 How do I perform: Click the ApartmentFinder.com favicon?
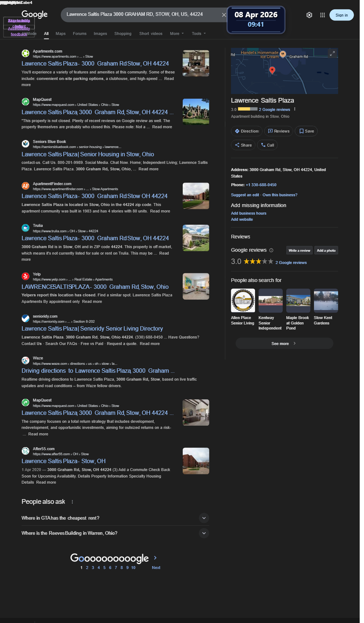click(26, 186)
